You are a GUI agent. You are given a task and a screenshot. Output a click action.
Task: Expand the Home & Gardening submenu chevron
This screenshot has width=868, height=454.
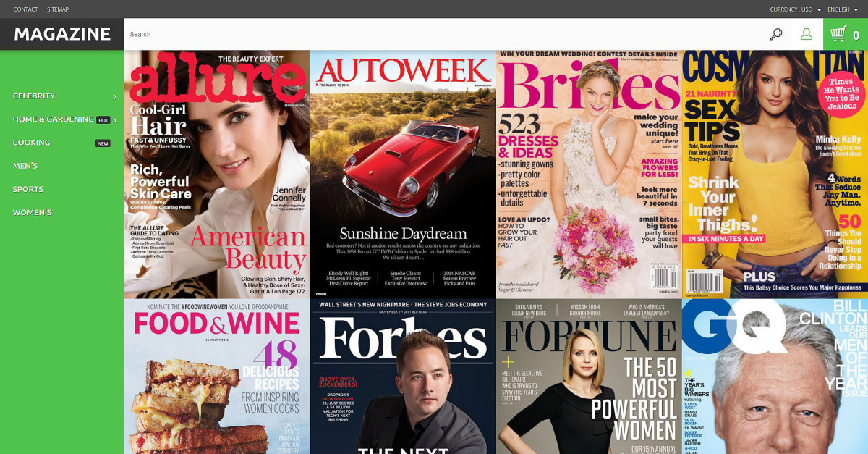[115, 119]
